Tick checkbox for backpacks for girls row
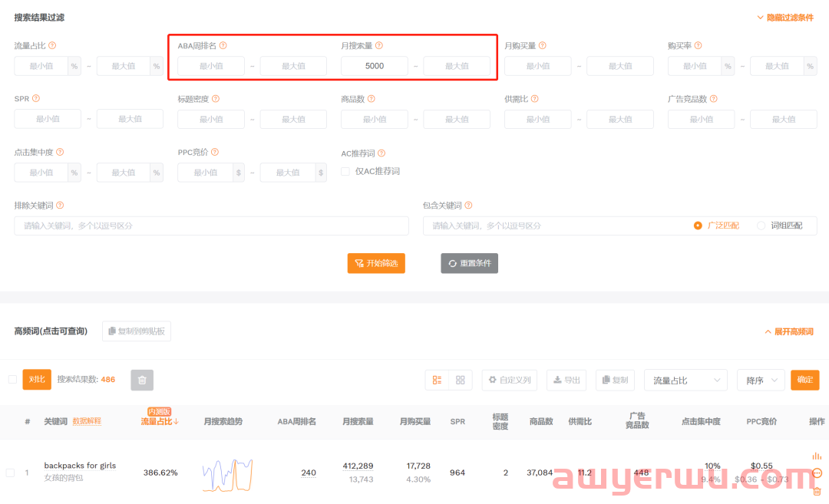Screen dimensions: 829x504 pos(10,473)
